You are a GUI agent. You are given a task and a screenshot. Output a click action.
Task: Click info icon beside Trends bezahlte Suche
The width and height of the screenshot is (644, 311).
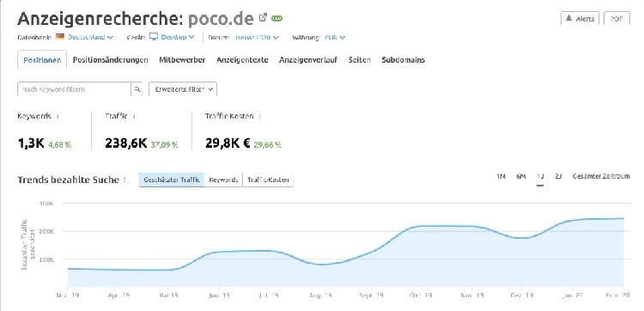pos(125,180)
